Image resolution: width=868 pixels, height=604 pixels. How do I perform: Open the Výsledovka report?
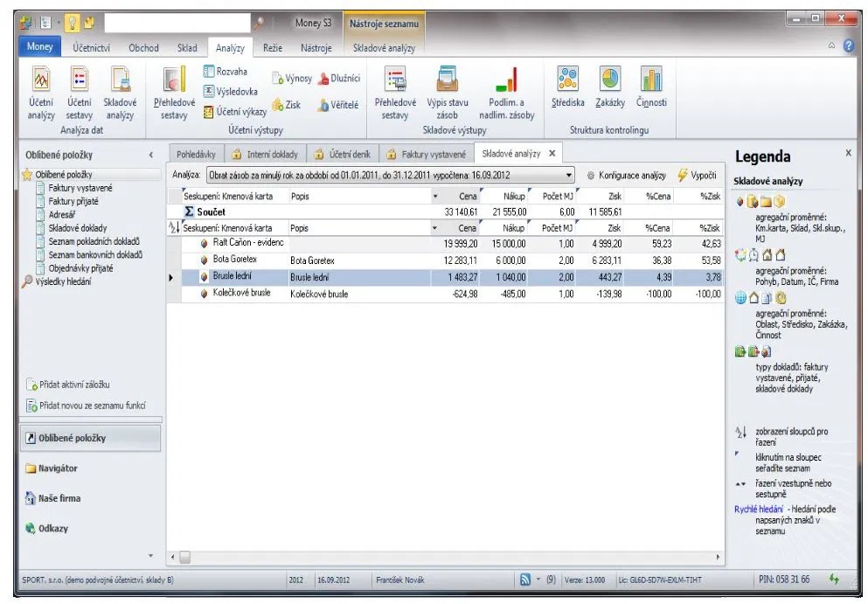tap(230, 92)
